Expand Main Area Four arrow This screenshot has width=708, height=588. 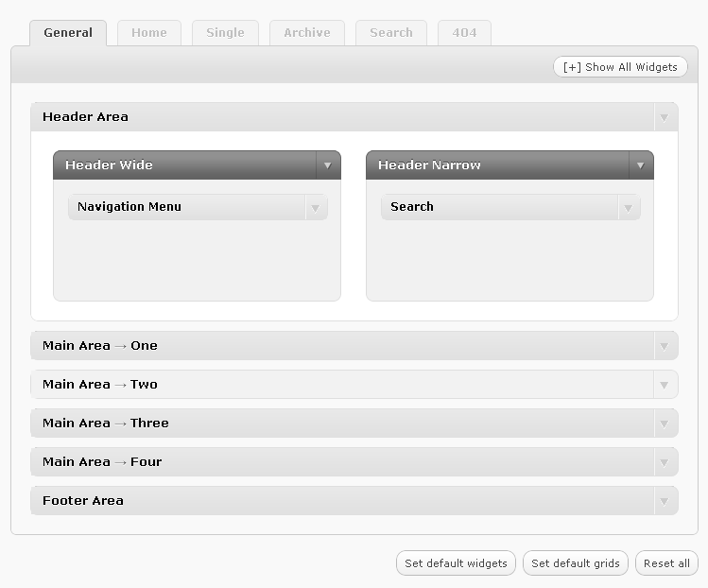pyautogui.click(x=665, y=462)
